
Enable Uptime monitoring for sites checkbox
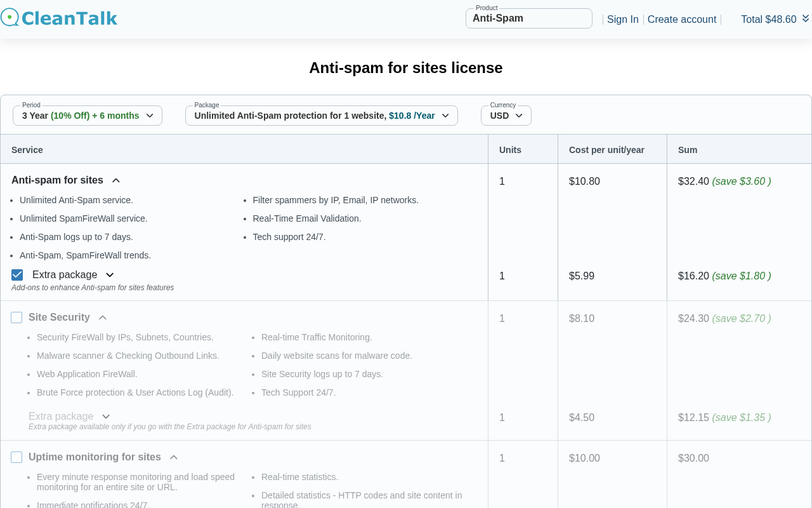pos(16,457)
